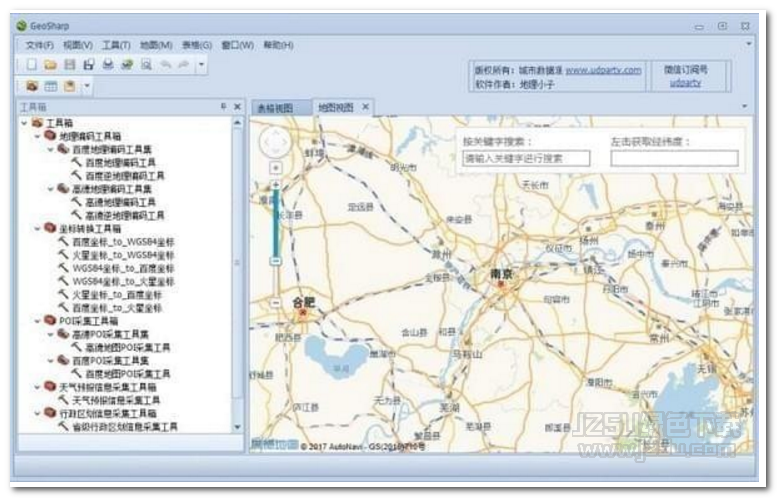Select the 天气预报信息采集工具 tool

pos(116,400)
